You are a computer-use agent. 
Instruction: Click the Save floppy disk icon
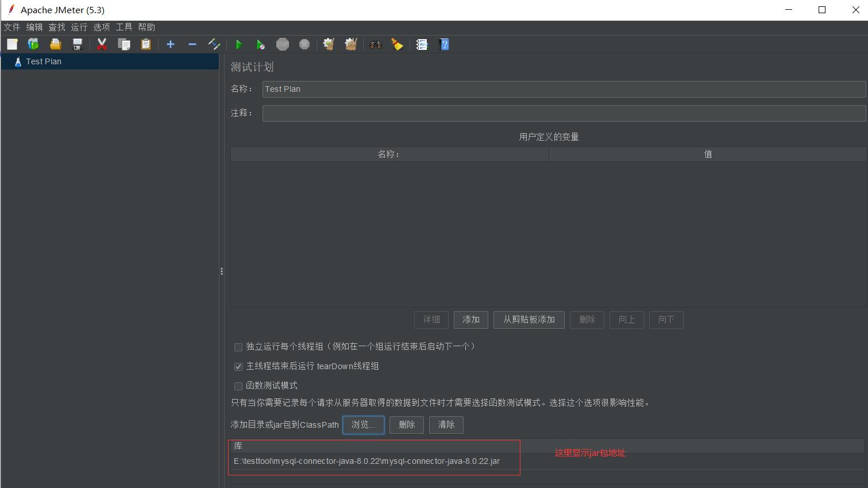click(78, 44)
